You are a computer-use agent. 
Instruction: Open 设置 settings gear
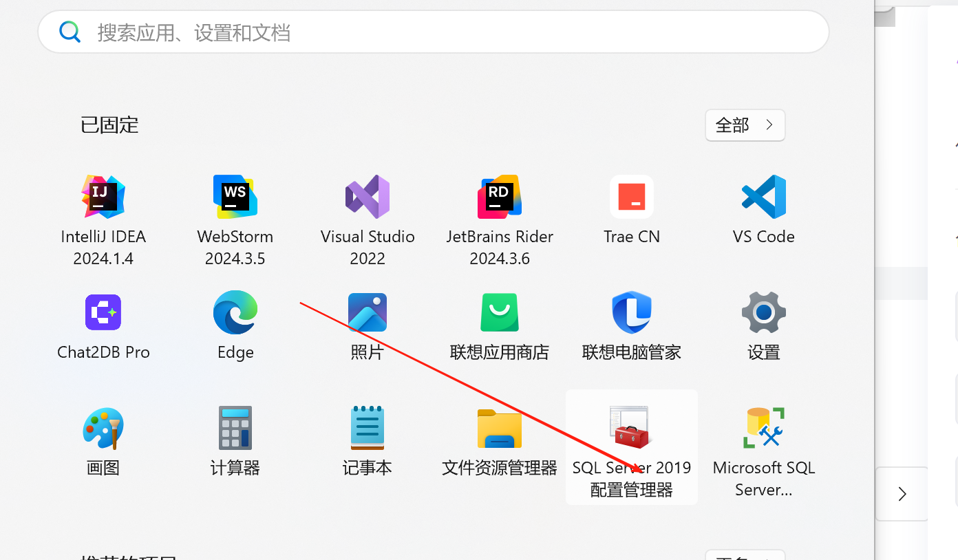coord(764,326)
